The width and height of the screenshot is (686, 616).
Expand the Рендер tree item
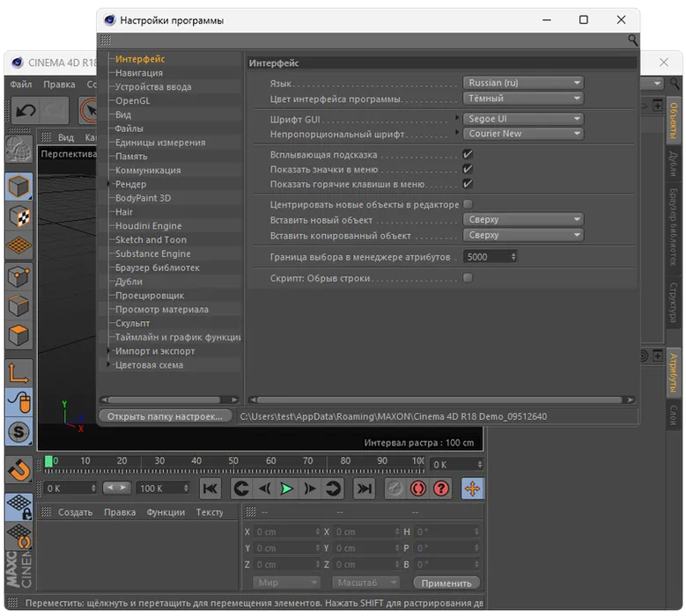pos(108,184)
